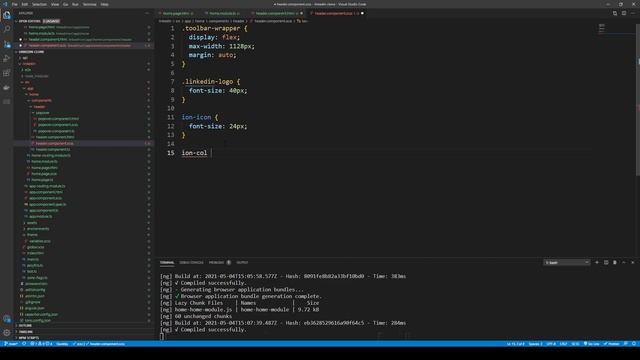Click the Ln/Col cursor position status item
The image size is (640, 360).
[x=516, y=344]
